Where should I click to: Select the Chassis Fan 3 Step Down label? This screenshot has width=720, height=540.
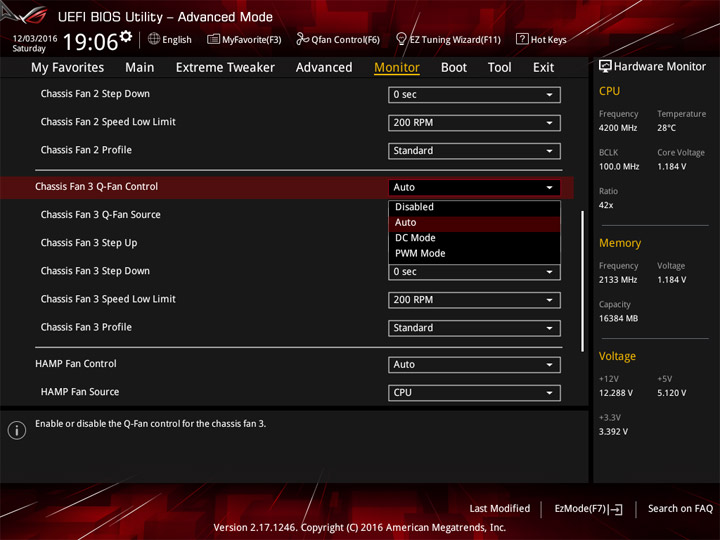pos(95,271)
